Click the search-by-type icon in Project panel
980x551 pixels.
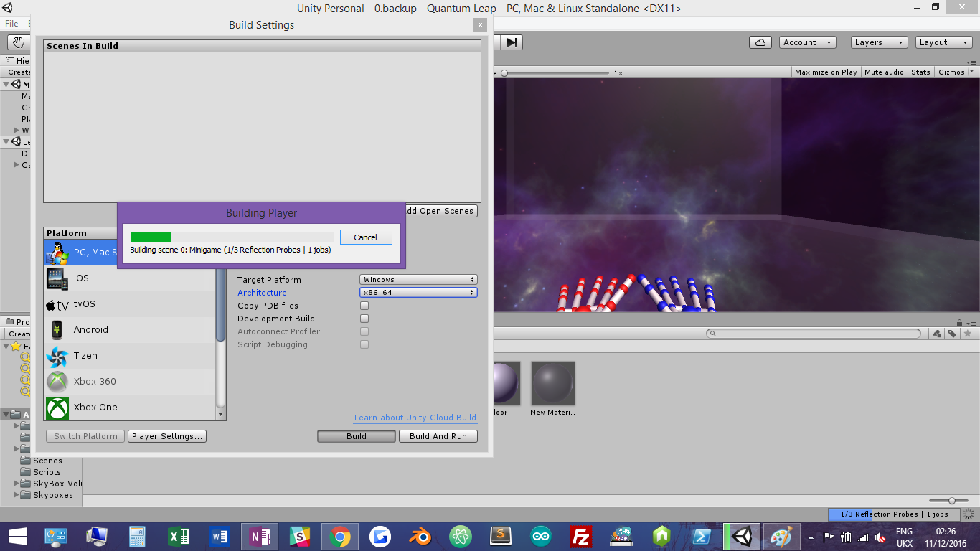click(937, 334)
